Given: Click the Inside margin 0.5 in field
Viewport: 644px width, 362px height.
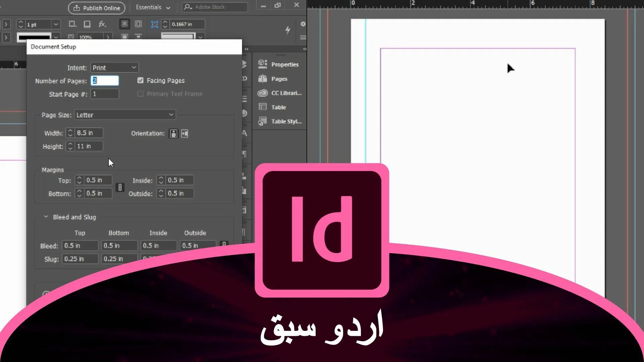Looking at the screenshot, I should (180, 180).
